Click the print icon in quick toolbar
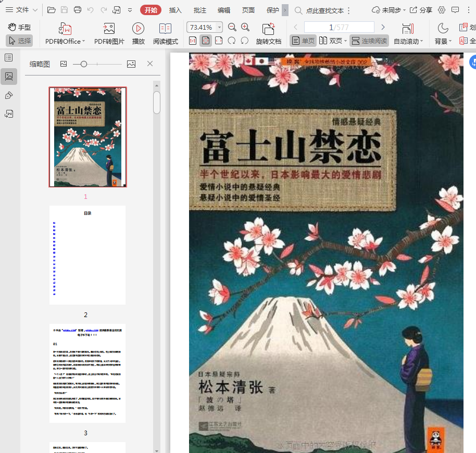Viewport: 476px width, 453px height. pyautogui.click(x=78, y=10)
